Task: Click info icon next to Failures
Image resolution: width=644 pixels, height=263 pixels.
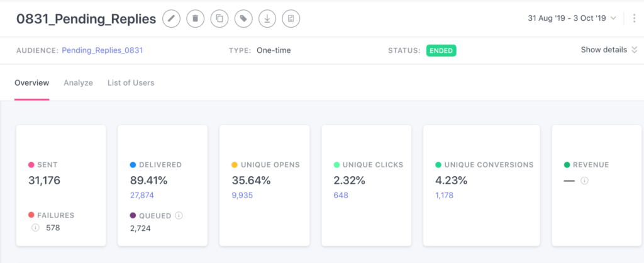Action: (x=35, y=228)
